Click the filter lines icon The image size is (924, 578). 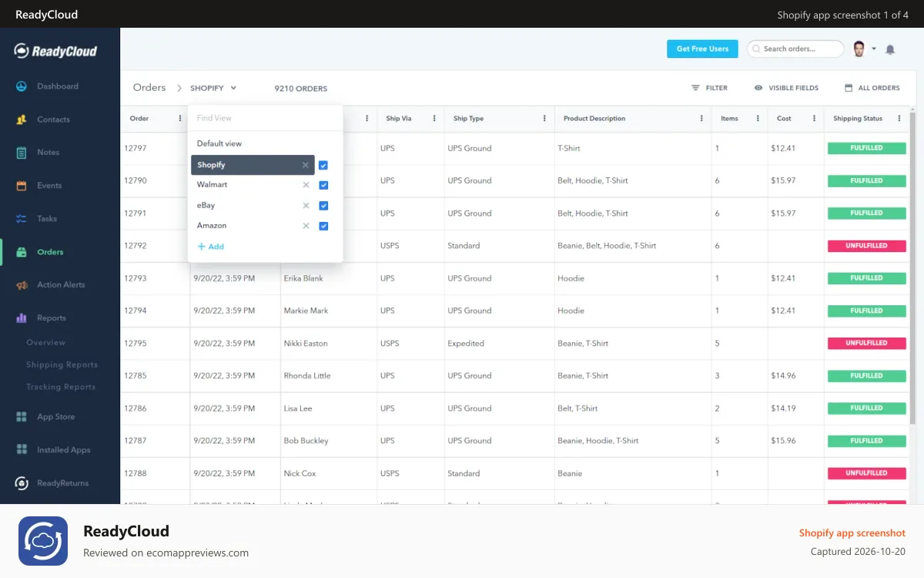tap(695, 88)
